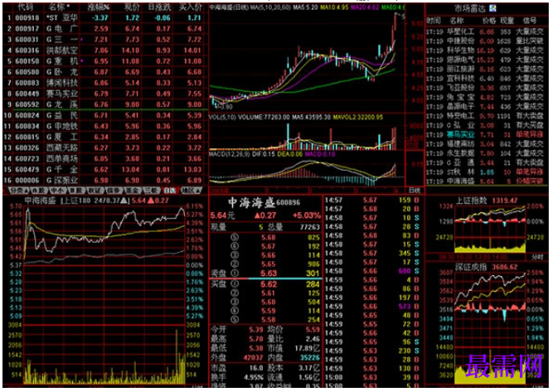Screen dimensions: 558x392
Task: Click the 市场雷达 settings icon
Action: coord(492,8)
